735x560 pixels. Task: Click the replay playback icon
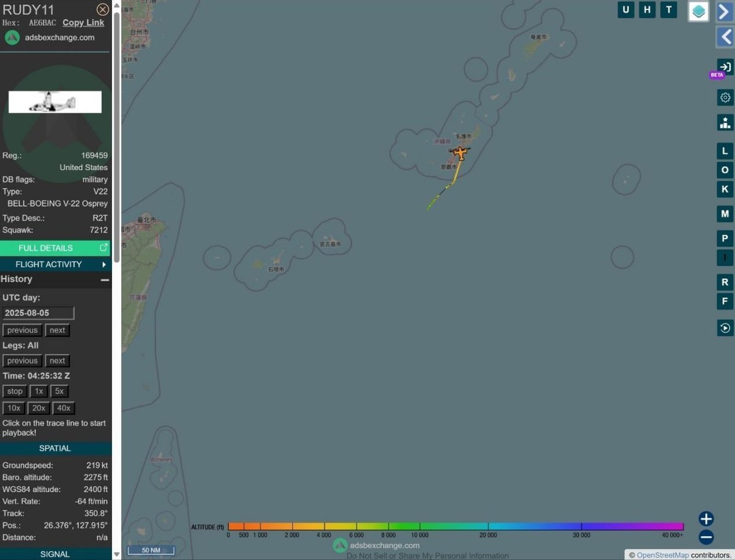click(x=725, y=328)
